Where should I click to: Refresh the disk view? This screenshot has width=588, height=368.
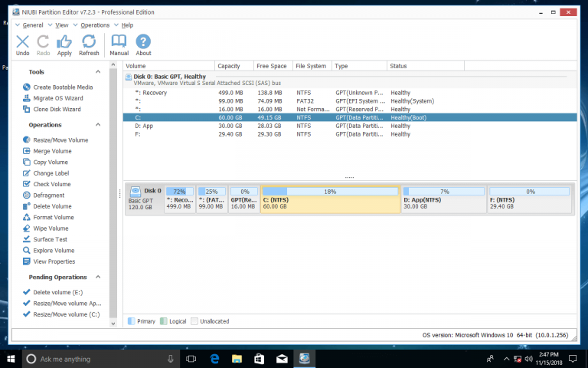click(x=89, y=45)
